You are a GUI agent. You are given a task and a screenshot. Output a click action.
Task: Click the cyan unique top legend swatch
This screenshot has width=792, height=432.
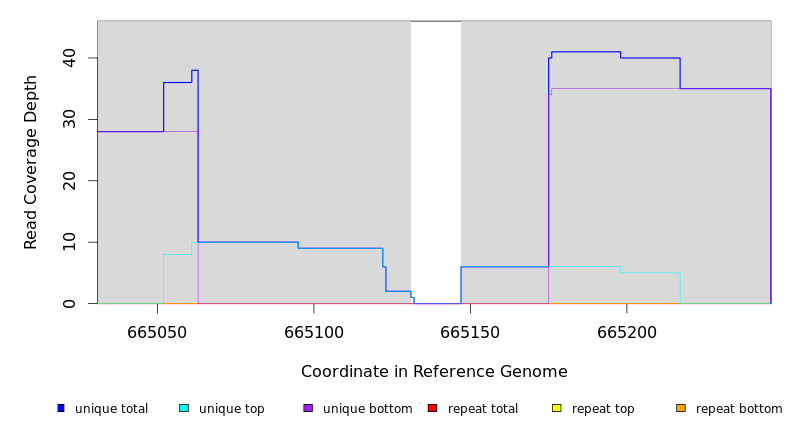[184, 408]
